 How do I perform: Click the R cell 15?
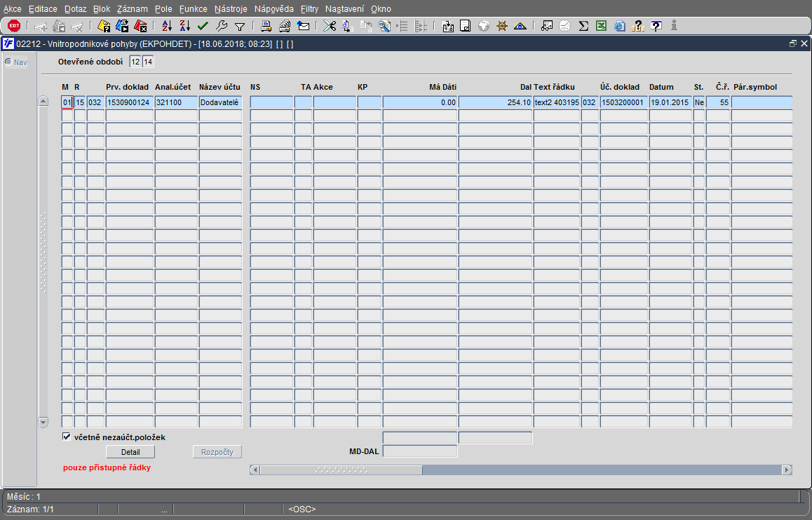[80, 102]
